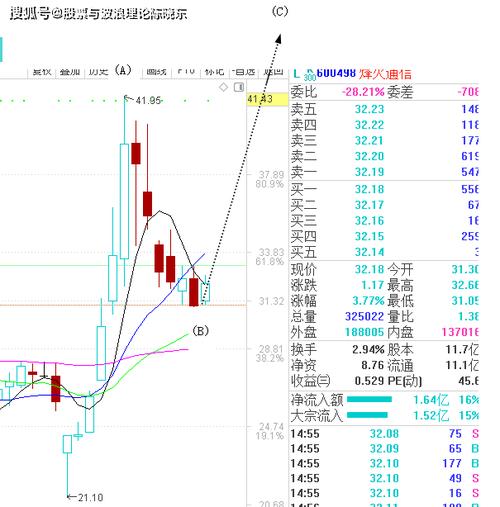Image resolution: width=500 pixels, height=507 pixels.
Task: Click the 返回 tab
Action: pyautogui.click(x=273, y=72)
